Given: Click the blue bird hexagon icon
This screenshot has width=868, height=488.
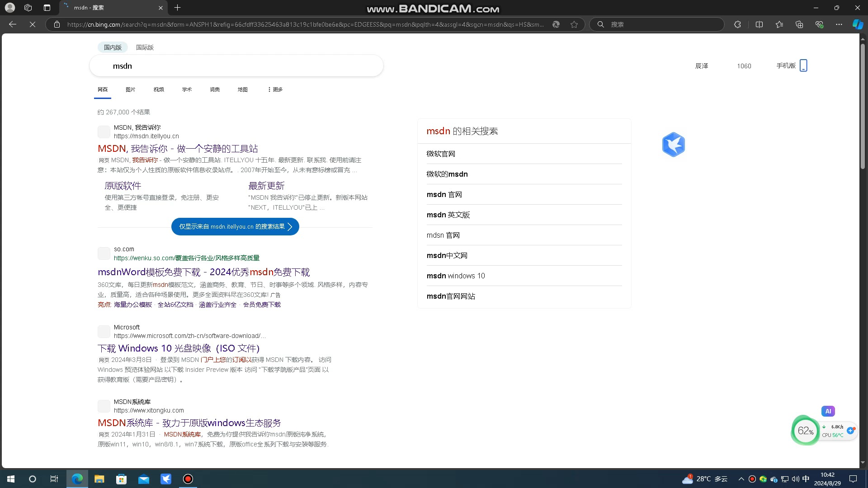Looking at the screenshot, I should click(x=674, y=145).
